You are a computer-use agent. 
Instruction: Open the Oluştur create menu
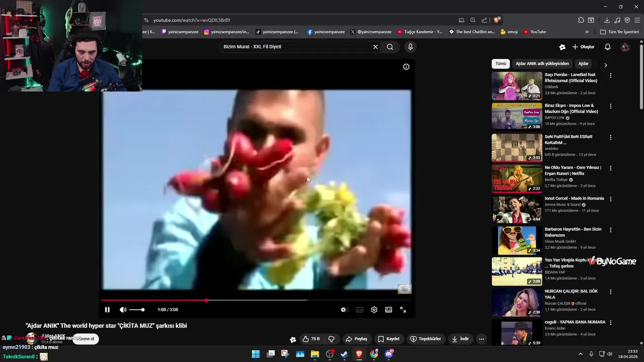click(x=584, y=47)
